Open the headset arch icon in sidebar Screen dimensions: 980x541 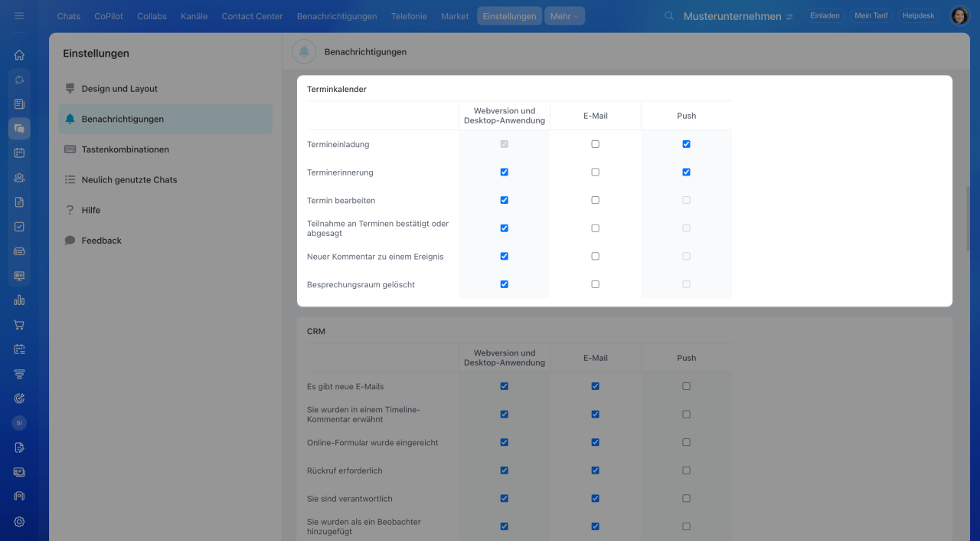click(19, 497)
